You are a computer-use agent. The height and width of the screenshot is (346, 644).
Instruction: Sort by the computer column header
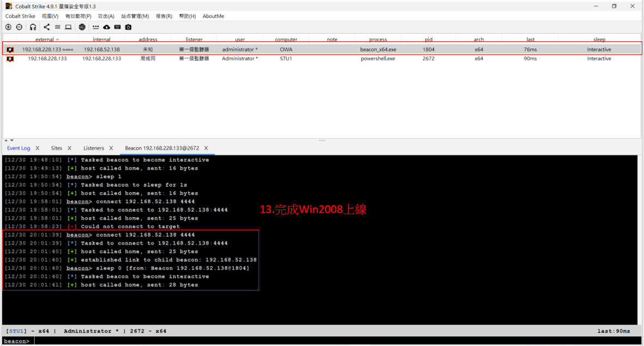point(286,39)
